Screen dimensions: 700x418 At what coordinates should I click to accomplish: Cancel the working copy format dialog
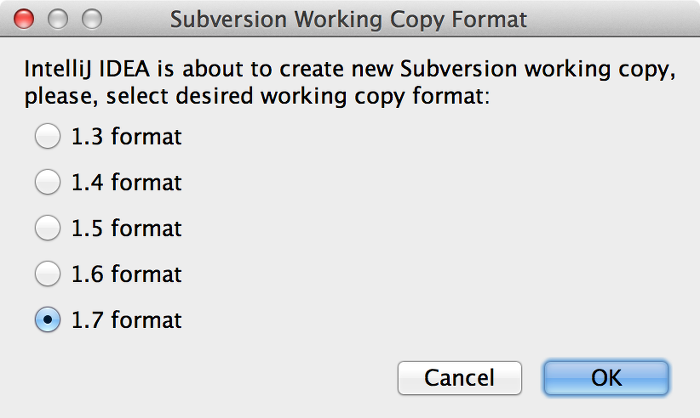pyautogui.click(x=459, y=378)
